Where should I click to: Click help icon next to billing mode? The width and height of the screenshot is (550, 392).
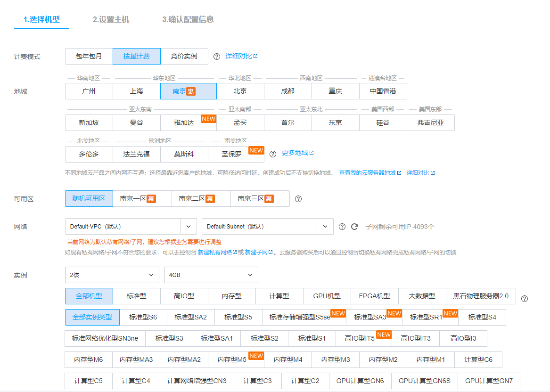pos(217,57)
